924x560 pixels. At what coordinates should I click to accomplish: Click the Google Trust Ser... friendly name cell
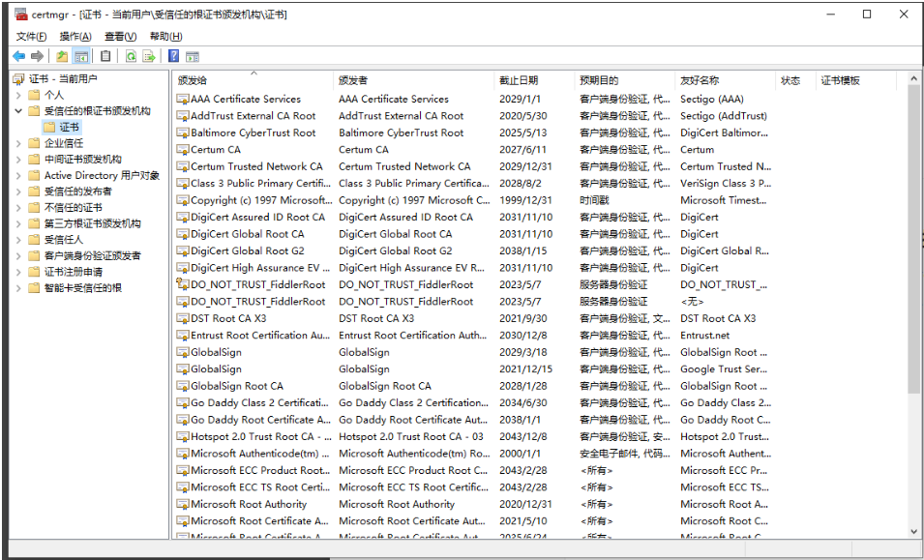[724, 369]
